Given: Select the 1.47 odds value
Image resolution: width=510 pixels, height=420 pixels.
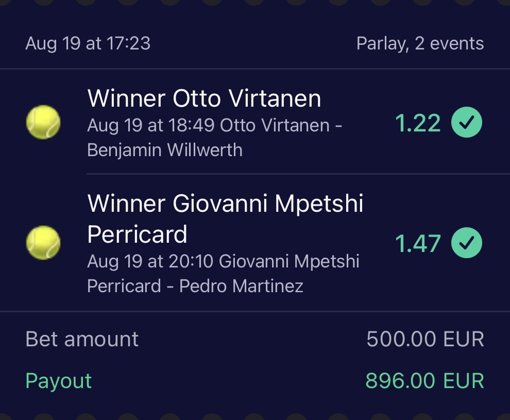Looking at the screenshot, I should pyautogui.click(x=418, y=244).
